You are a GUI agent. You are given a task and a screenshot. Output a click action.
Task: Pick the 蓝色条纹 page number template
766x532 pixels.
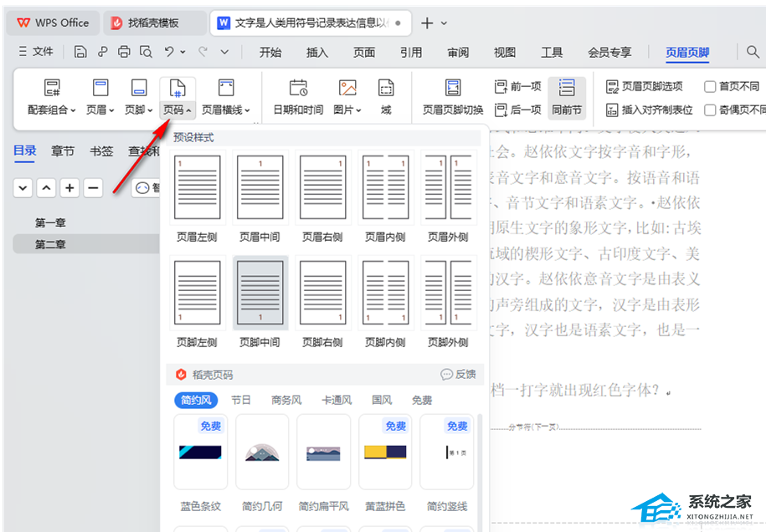pos(200,453)
